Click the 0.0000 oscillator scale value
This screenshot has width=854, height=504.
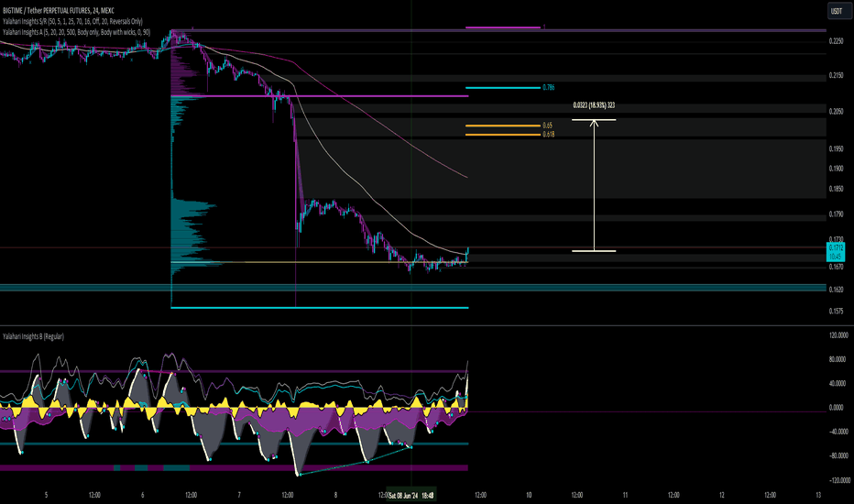836,407
